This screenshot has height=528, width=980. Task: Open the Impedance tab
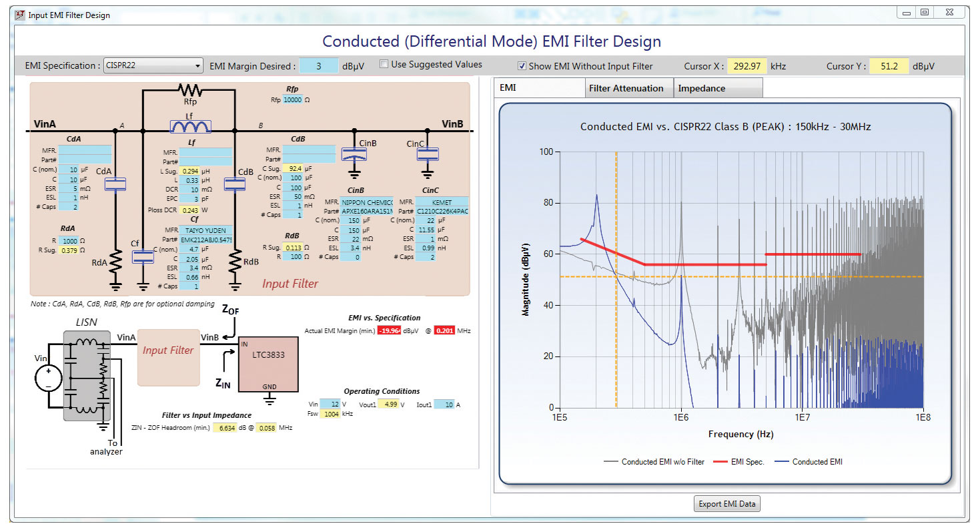pyautogui.click(x=717, y=88)
